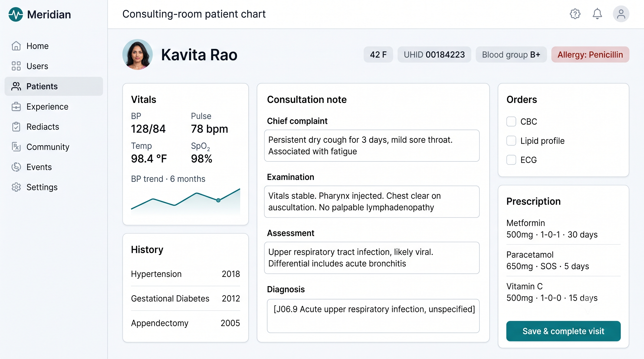Open the Experience menu item
The image size is (644, 359).
point(54,107)
